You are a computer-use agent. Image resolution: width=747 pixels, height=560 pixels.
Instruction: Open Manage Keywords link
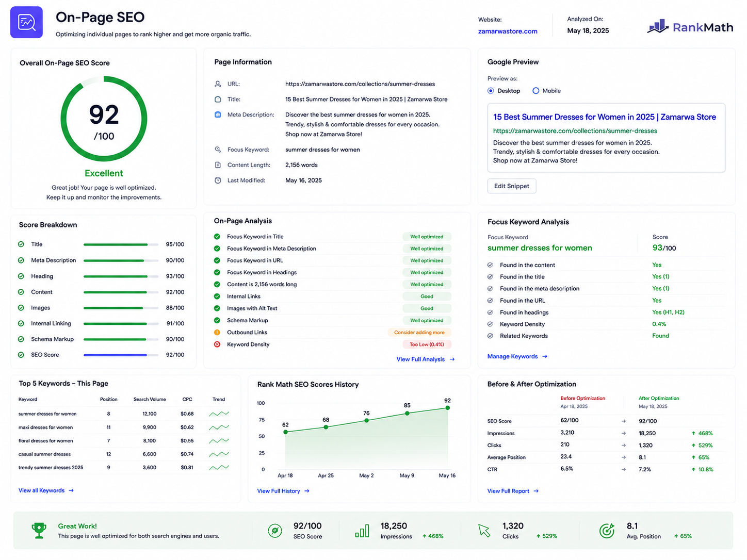[517, 356]
